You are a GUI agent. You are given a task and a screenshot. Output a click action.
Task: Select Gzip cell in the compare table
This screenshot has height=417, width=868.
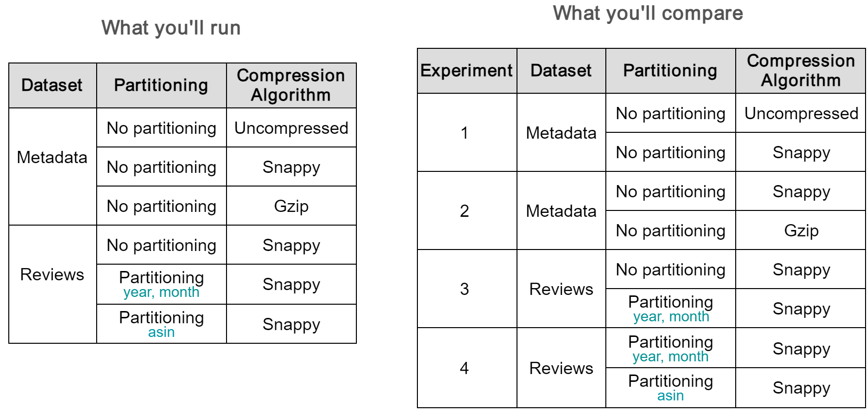click(801, 230)
